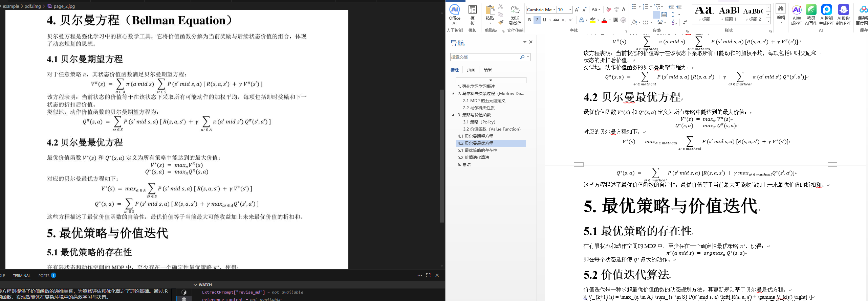868x301 pixels.
Task: Click the format painter brush icon
Action: [x=501, y=22]
